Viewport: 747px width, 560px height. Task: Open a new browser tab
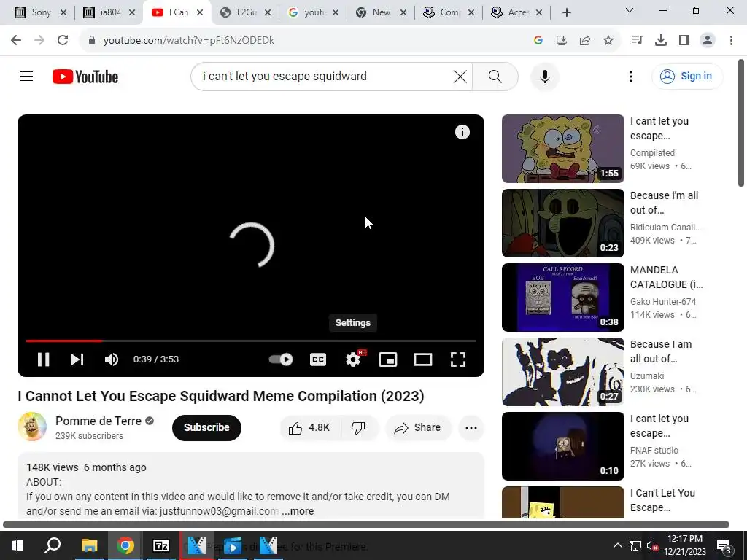(x=566, y=12)
